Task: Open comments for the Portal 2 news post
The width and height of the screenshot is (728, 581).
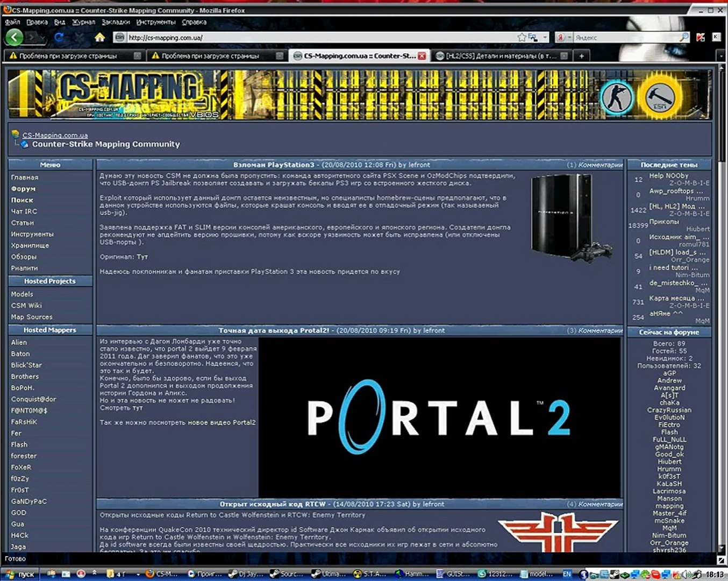Action: (x=595, y=330)
